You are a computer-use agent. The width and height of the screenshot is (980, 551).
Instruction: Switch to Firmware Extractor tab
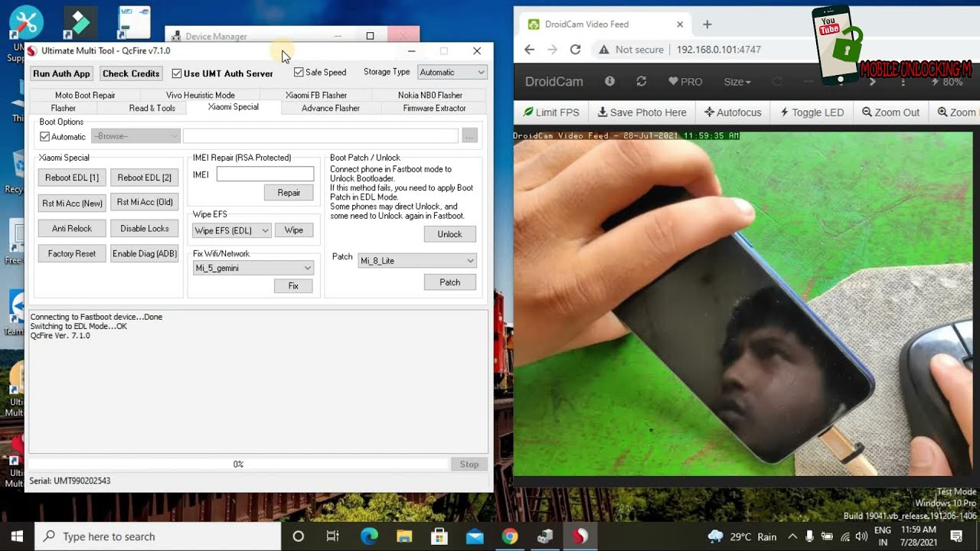point(435,108)
